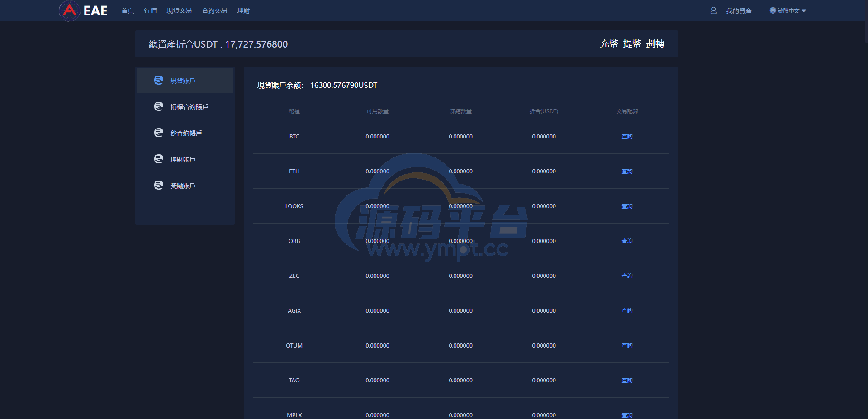868x419 pixels.
Task: Click the user profile icon
Action: [713, 10]
